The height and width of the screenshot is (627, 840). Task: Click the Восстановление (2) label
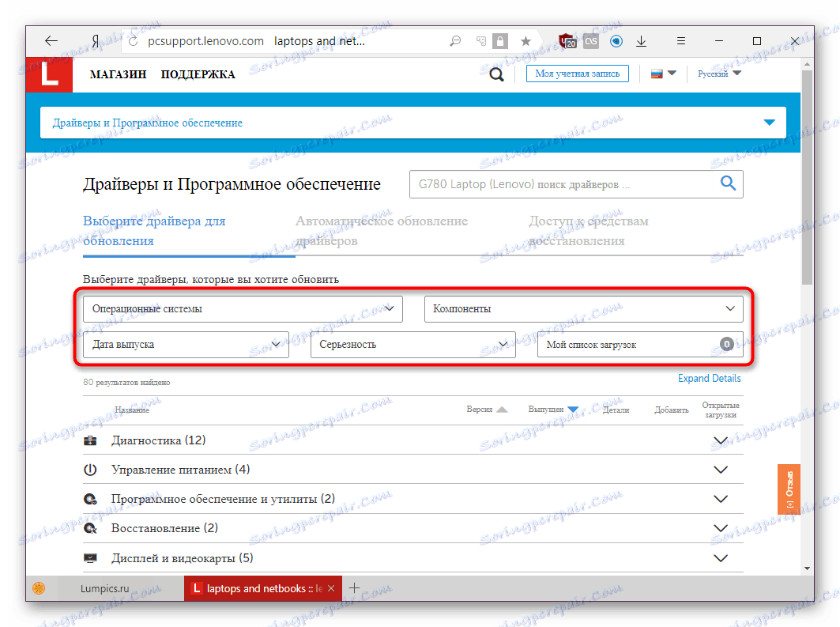pyautogui.click(x=164, y=528)
